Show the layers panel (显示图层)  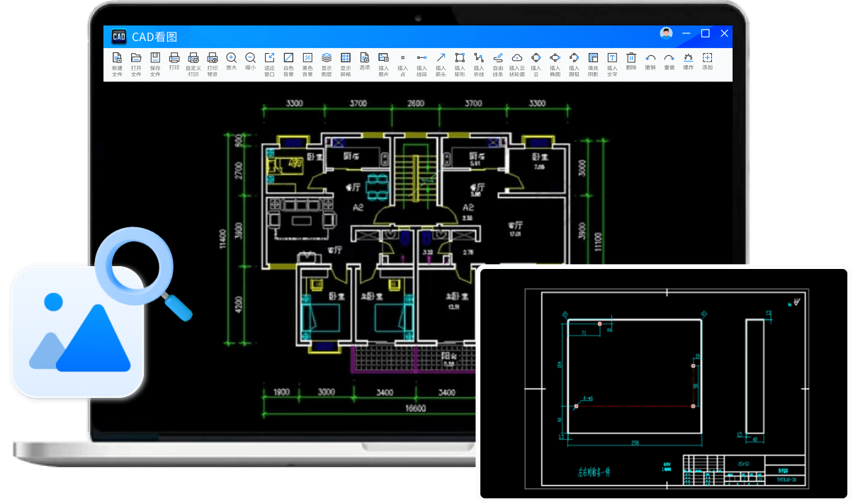point(327,58)
